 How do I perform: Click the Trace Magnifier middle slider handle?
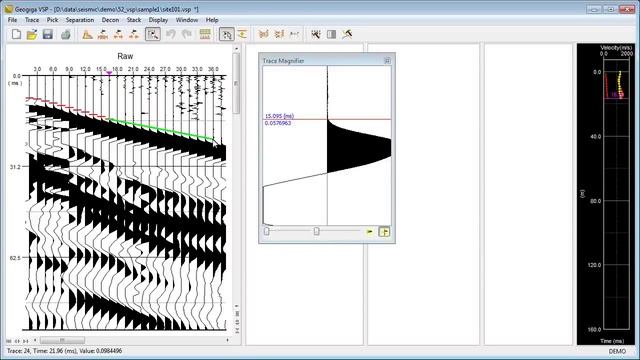pyautogui.click(x=316, y=231)
